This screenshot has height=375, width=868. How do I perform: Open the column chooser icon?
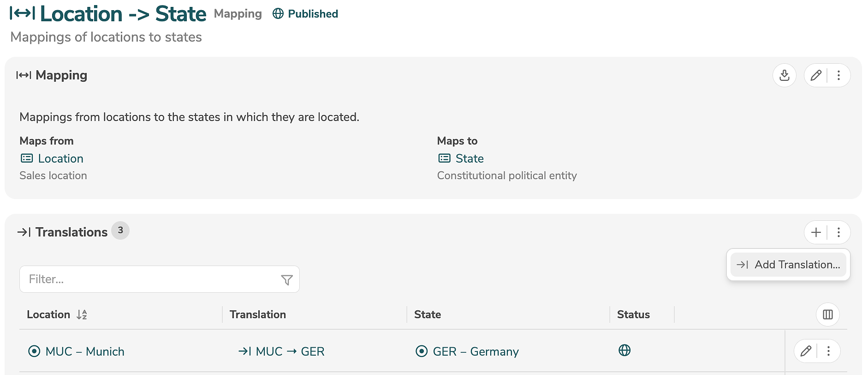827,315
